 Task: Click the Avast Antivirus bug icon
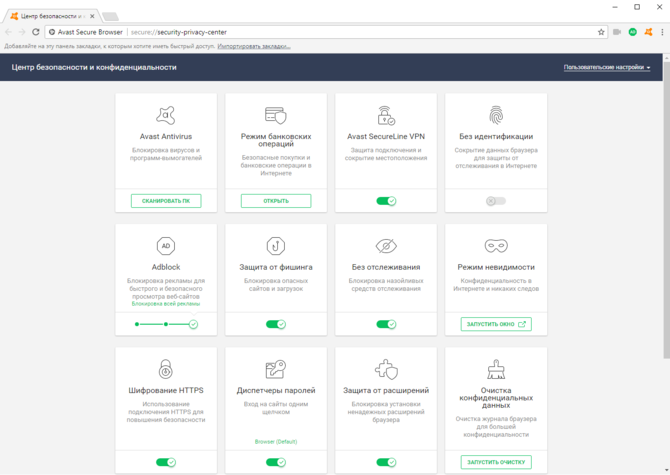click(x=166, y=116)
